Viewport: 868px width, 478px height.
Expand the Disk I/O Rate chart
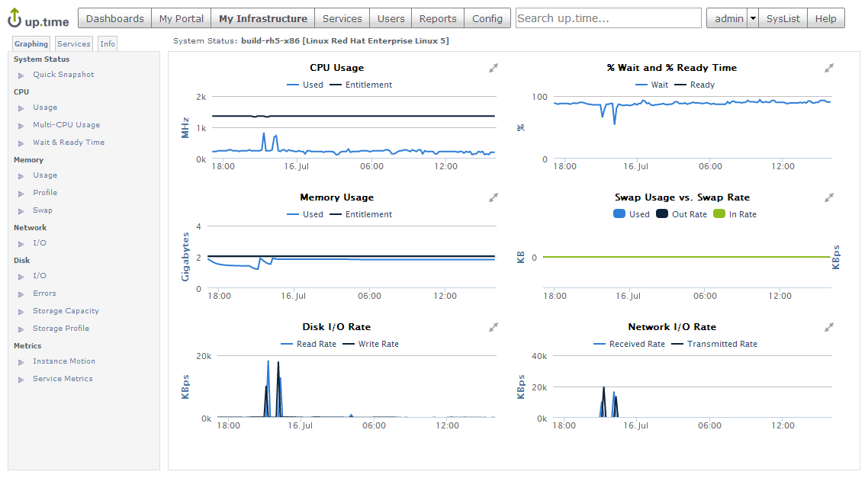(494, 327)
